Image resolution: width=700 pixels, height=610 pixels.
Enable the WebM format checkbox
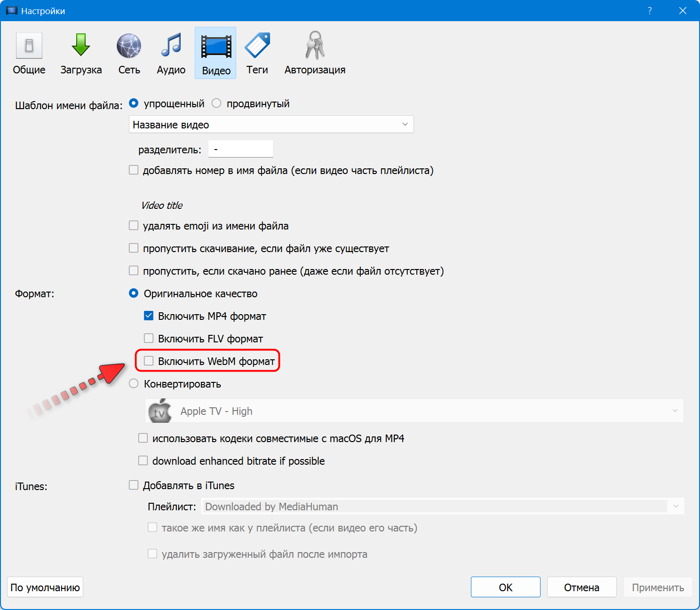click(x=149, y=361)
